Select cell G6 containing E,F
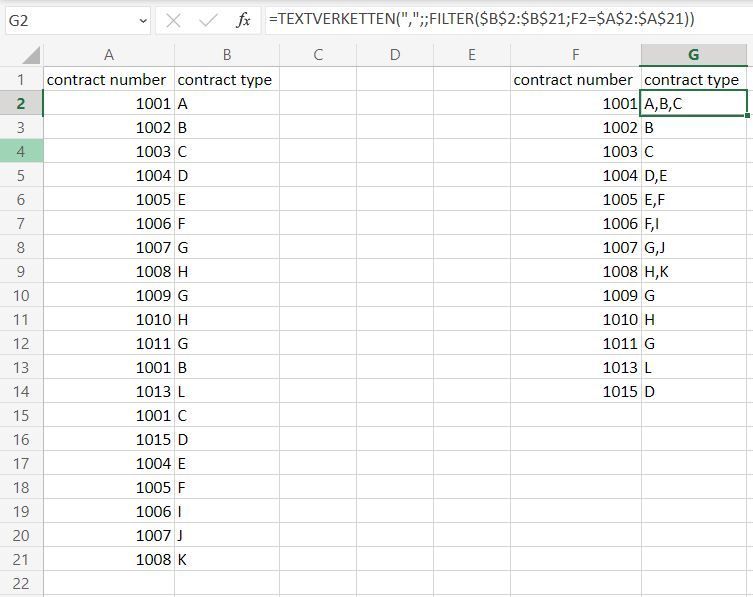This screenshot has height=597, width=753. [x=693, y=199]
